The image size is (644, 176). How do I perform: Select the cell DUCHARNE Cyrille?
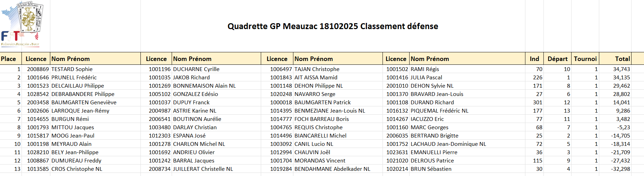196,69
